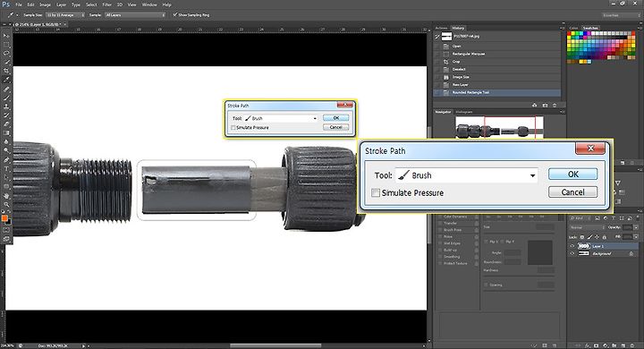Image resolution: width=644 pixels, height=349 pixels.
Task: Click OK in smaller Stroke Path dialog
Action: click(336, 118)
